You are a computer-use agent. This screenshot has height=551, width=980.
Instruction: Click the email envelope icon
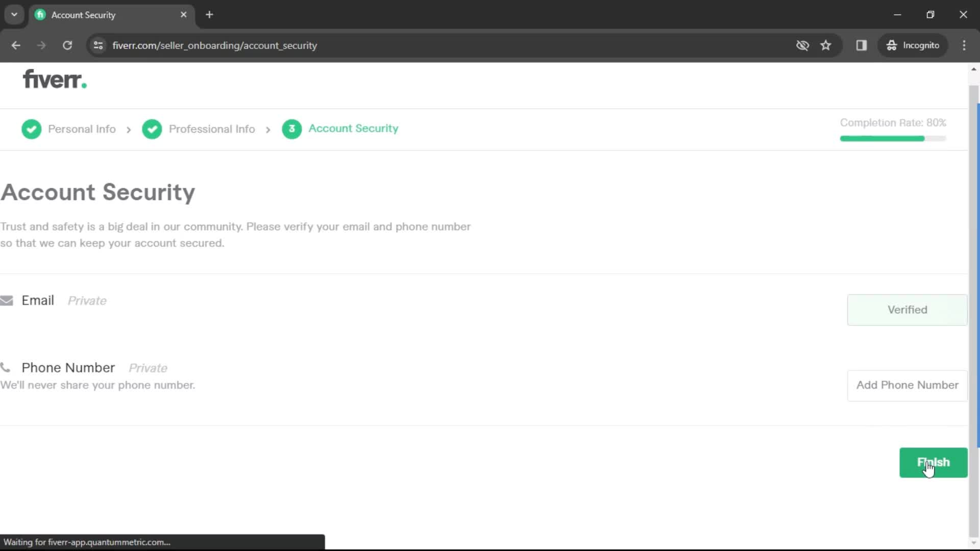point(7,300)
